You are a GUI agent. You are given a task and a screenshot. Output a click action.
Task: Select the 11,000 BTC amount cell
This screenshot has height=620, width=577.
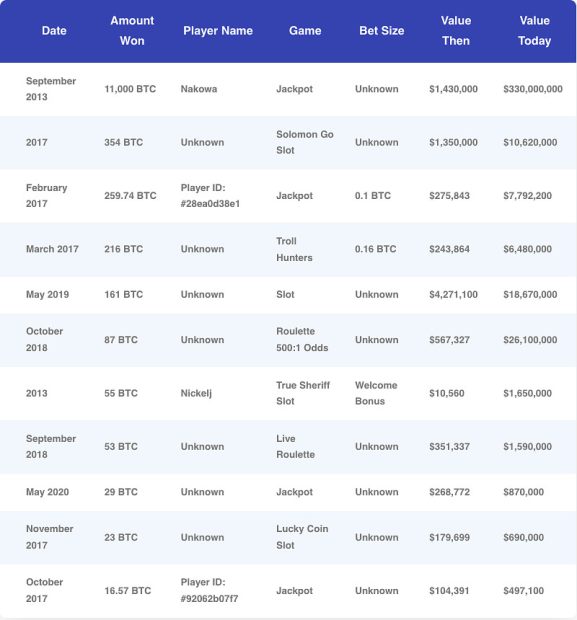tap(130, 89)
